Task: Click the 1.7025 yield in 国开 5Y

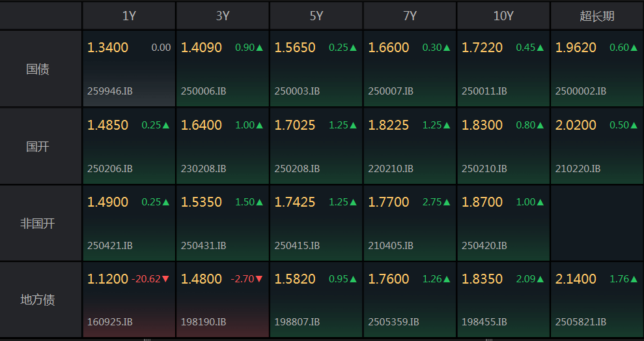Action: 295,125
